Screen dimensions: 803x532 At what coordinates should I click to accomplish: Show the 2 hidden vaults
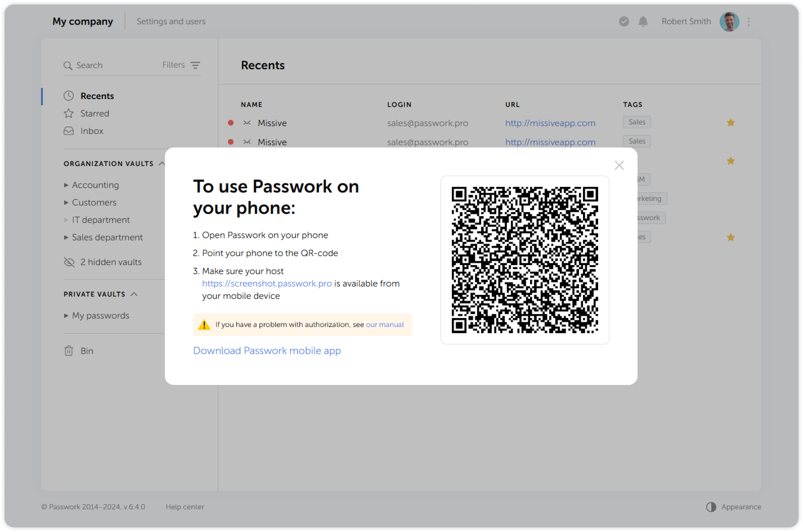click(111, 262)
